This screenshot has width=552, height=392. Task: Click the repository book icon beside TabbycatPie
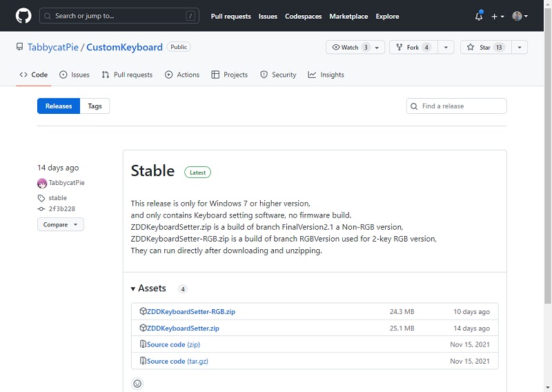point(20,47)
